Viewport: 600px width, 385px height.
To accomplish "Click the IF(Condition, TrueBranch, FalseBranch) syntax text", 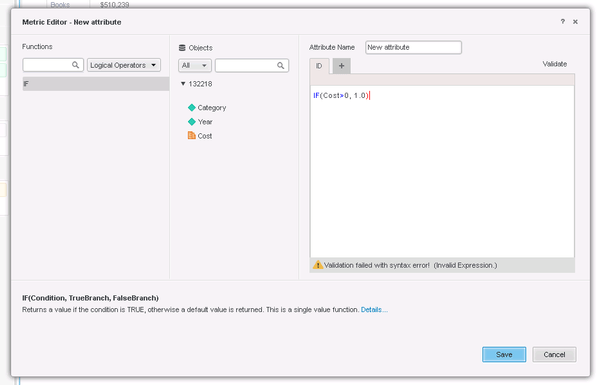I will tap(90, 298).
